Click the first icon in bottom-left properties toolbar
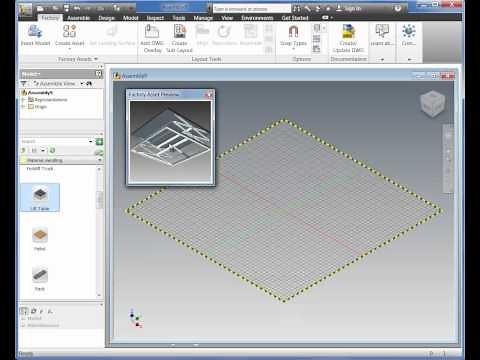 [x=24, y=311]
